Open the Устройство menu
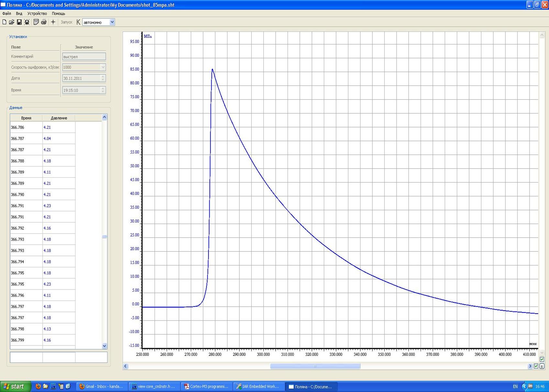Viewport: 549px width, 392px height. pyautogui.click(x=37, y=14)
